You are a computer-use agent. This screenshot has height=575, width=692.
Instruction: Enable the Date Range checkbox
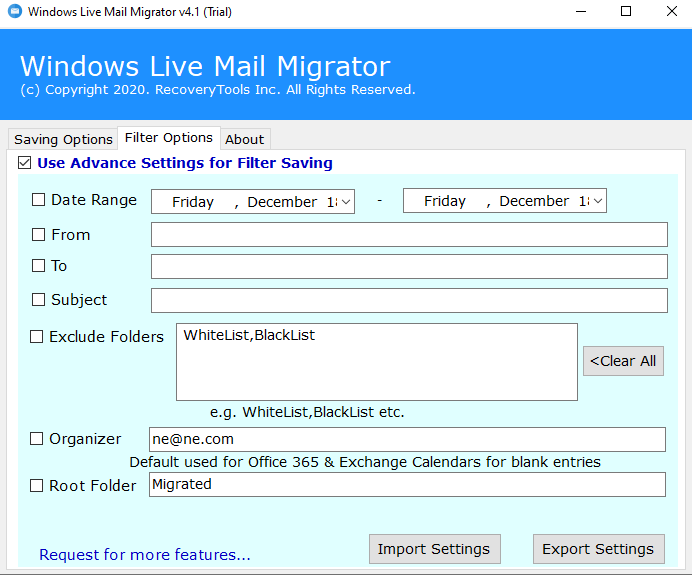click(x=38, y=200)
